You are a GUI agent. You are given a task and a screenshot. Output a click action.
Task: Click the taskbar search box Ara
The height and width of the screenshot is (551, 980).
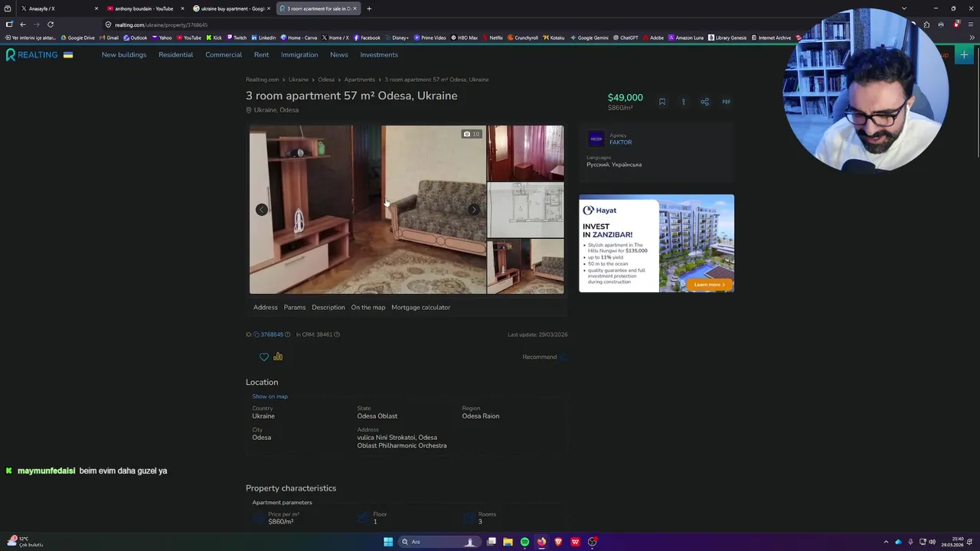pos(439,542)
